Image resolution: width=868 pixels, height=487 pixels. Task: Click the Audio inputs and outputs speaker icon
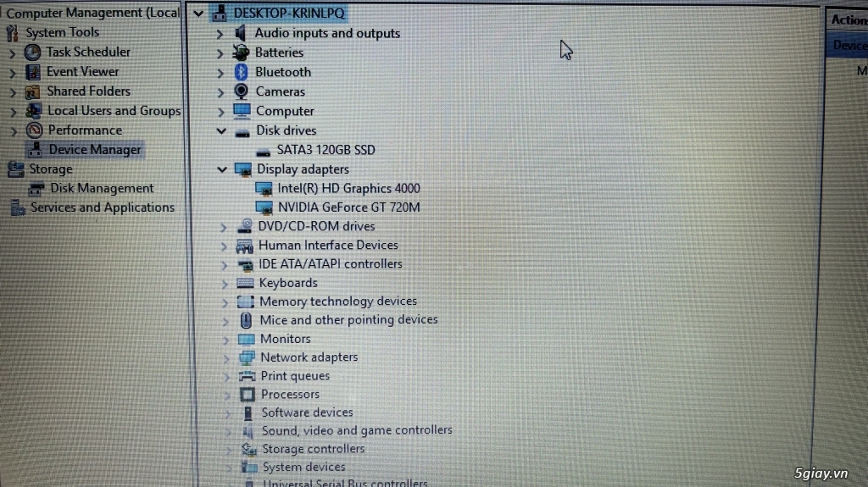(240, 33)
